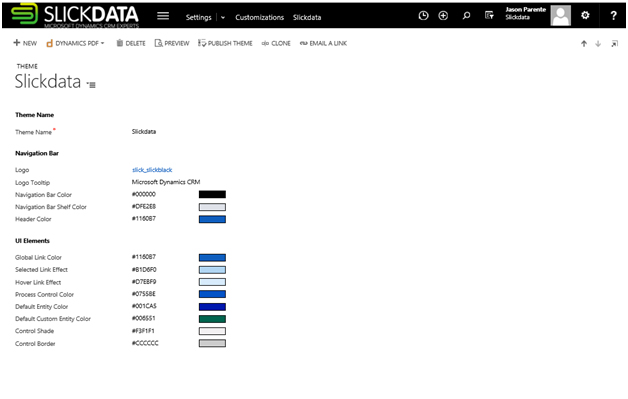The height and width of the screenshot is (399, 628).
Task: Open the slick_slickblack logo link
Action: (x=152, y=170)
